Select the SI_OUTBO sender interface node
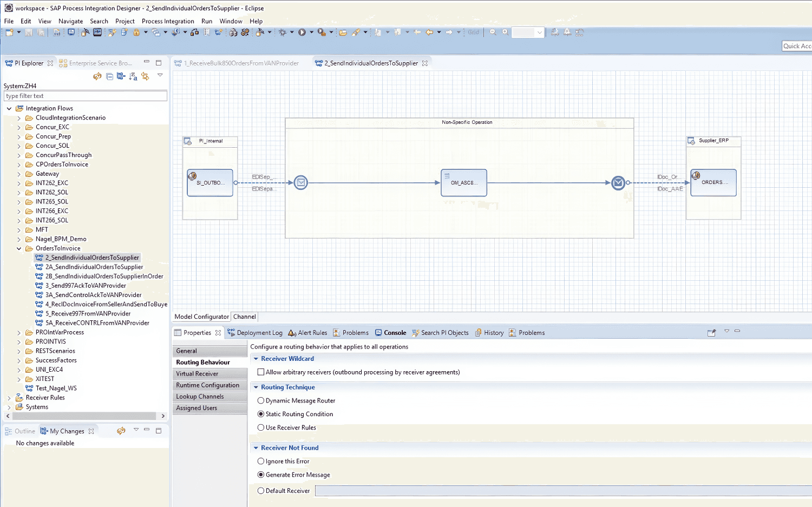This screenshot has width=812, height=507. 210,183
